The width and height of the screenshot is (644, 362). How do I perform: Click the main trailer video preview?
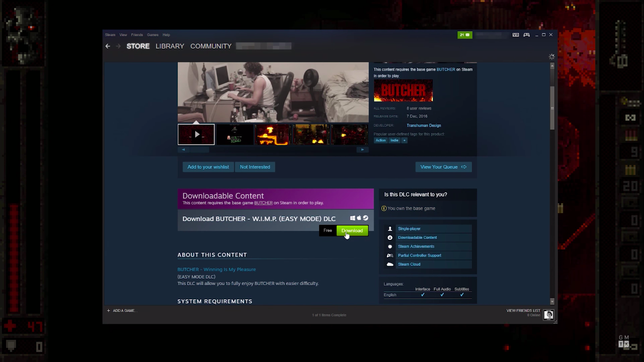(x=273, y=92)
